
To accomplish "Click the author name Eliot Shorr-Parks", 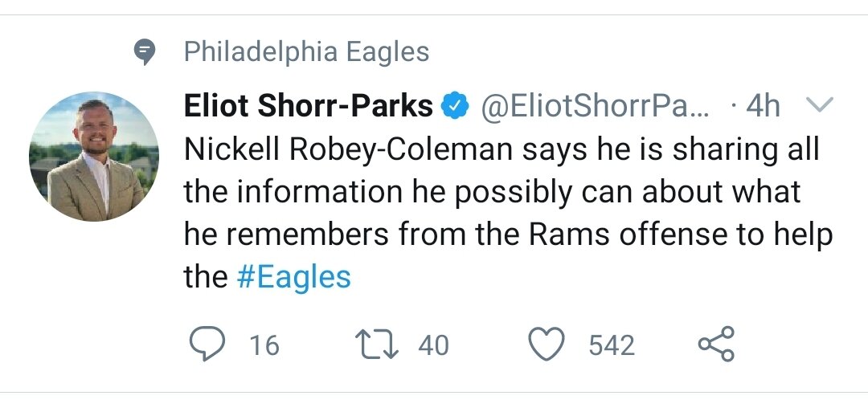I will [x=309, y=105].
